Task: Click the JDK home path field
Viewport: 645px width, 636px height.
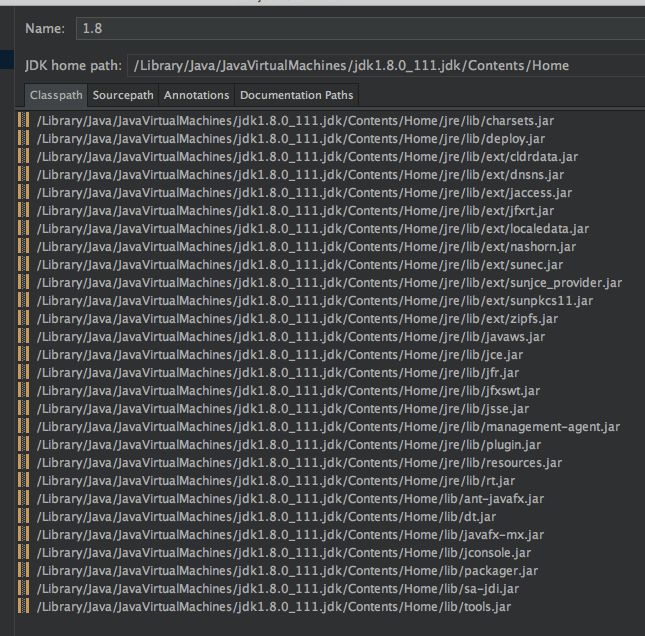Action: 386,65
